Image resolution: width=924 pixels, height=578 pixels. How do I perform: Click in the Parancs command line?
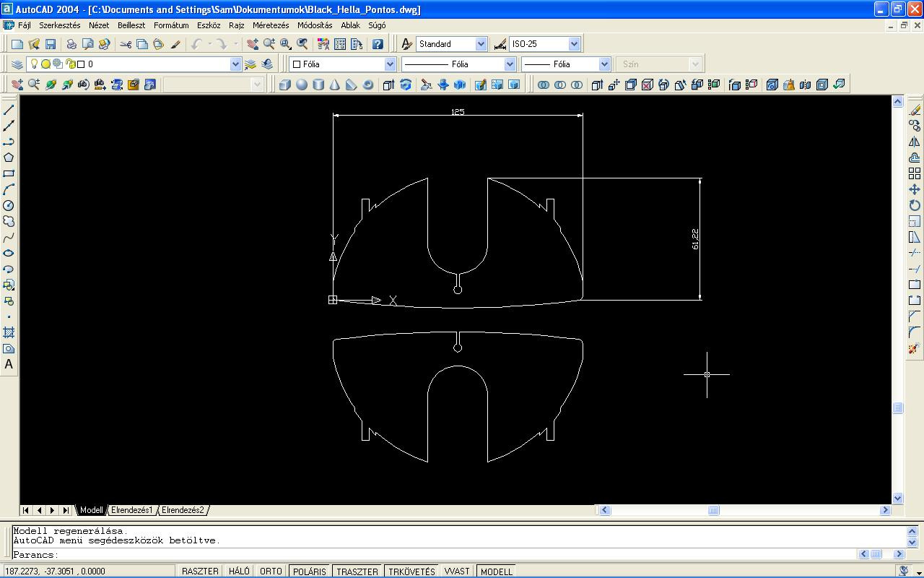(x=433, y=555)
